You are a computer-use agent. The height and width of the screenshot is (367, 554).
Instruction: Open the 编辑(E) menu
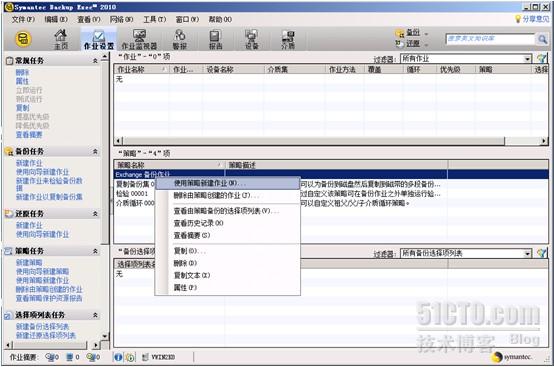[56, 19]
